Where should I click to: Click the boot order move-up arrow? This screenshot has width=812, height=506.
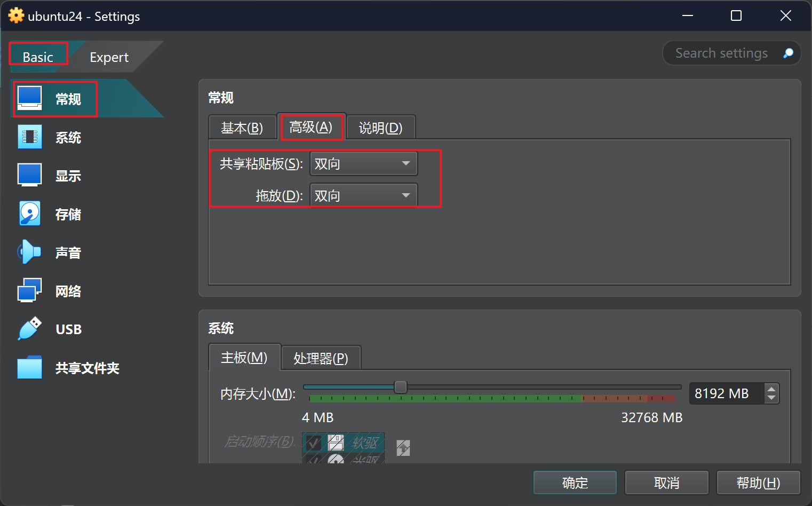click(403, 448)
